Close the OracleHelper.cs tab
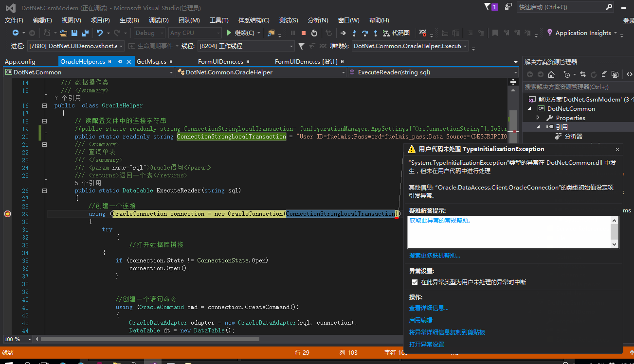This screenshot has width=634, height=364. pos(129,62)
